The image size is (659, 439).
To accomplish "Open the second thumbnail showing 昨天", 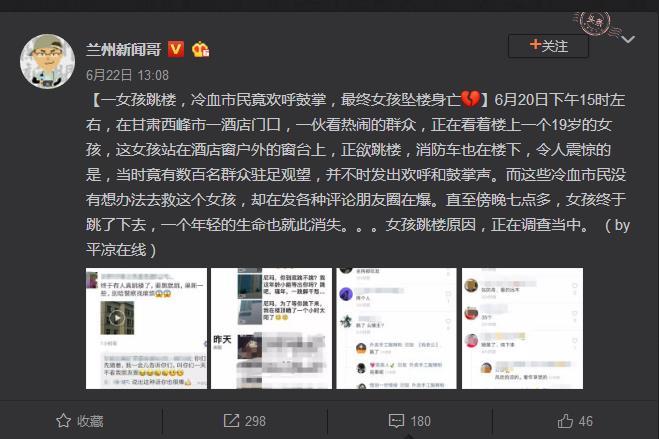I will (x=272, y=329).
